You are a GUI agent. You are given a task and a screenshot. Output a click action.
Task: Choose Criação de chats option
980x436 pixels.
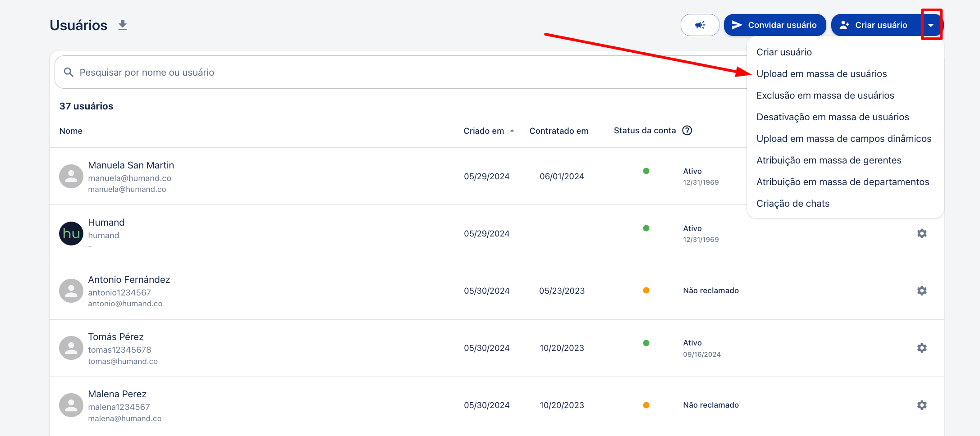(792, 204)
